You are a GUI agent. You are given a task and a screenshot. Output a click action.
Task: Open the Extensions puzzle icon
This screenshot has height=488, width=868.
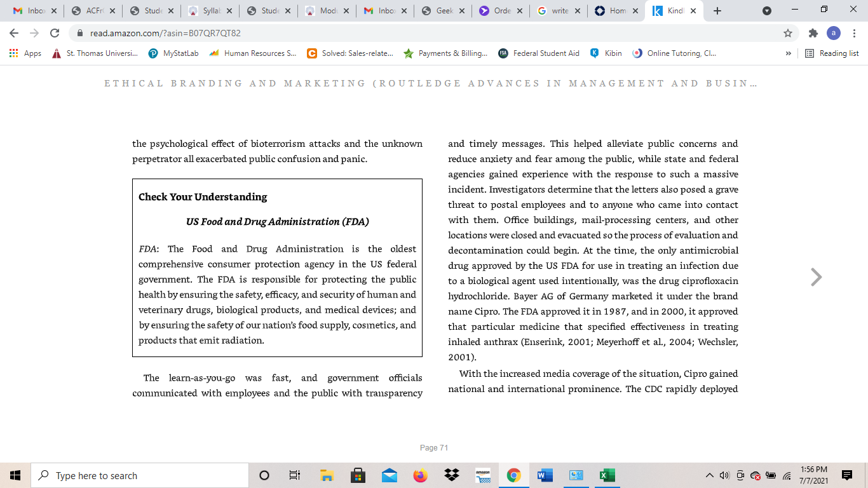coord(813,33)
